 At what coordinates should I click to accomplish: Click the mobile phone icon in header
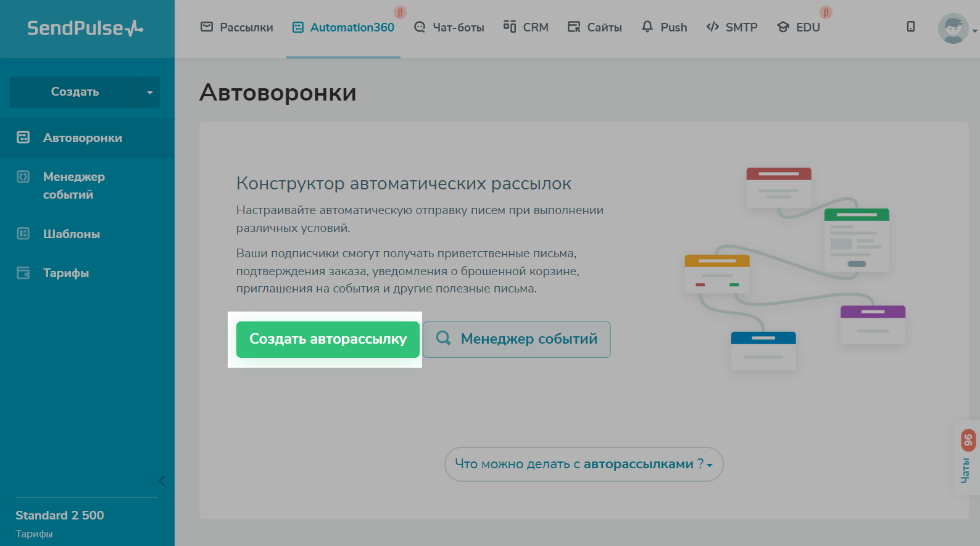tap(911, 27)
